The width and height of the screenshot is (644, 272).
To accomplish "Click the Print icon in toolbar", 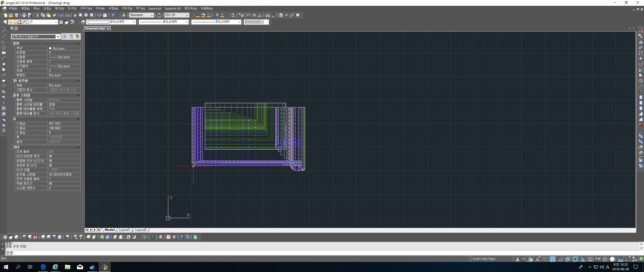I will 24,15.
